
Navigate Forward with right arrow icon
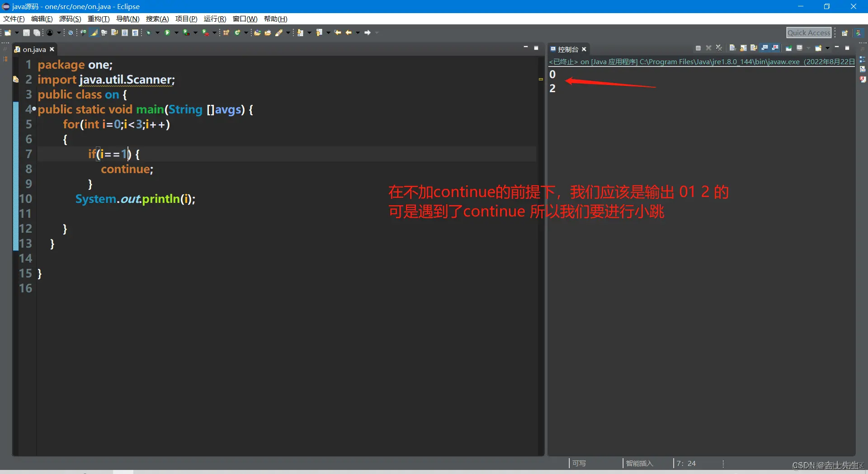click(x=368, y=33)
